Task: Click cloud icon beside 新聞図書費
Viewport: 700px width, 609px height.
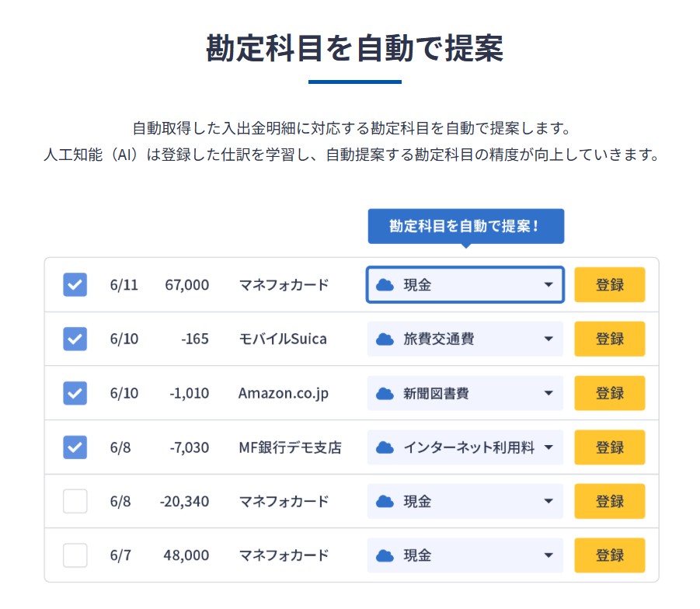Action: (x=385, y=394)
